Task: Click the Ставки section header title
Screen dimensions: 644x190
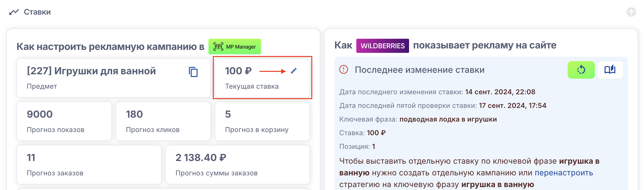Action: 37,12
